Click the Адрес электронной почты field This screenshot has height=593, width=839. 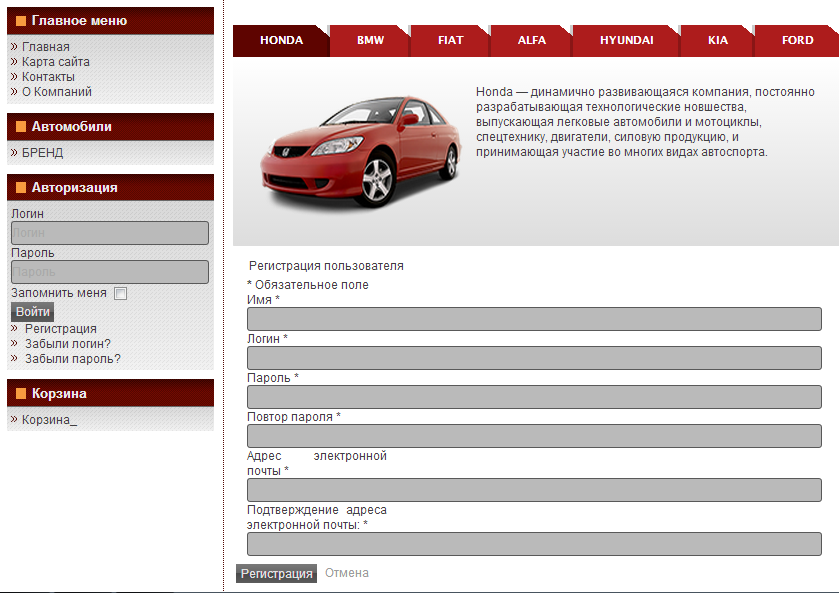click(x=534, y=490)
